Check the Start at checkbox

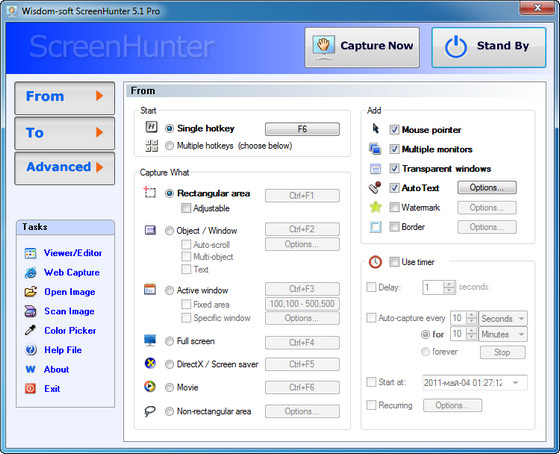(371, 382)
